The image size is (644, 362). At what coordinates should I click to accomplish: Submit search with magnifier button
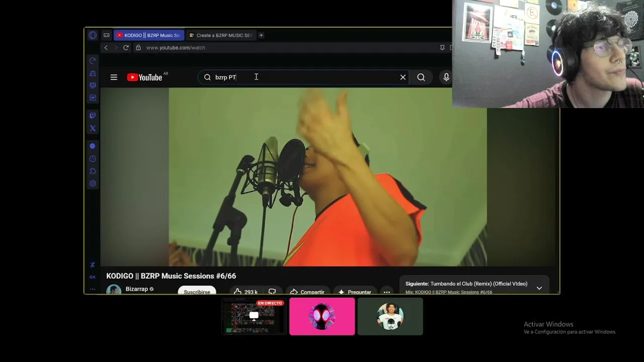(421, 77)
